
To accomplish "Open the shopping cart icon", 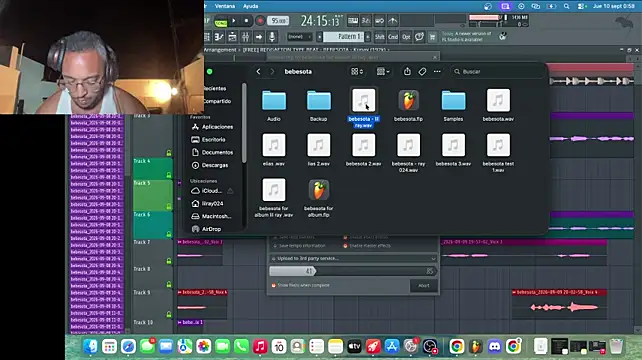I will coord(432,37).
